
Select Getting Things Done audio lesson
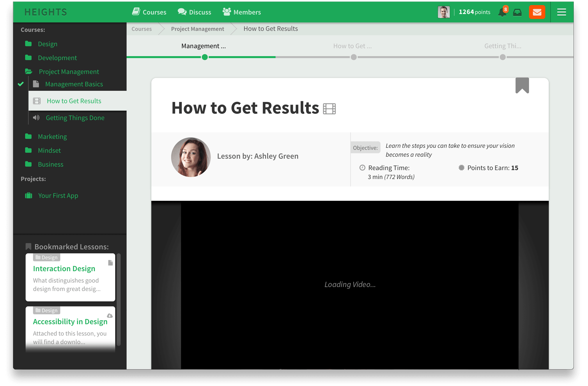click(x=75, y=118)
